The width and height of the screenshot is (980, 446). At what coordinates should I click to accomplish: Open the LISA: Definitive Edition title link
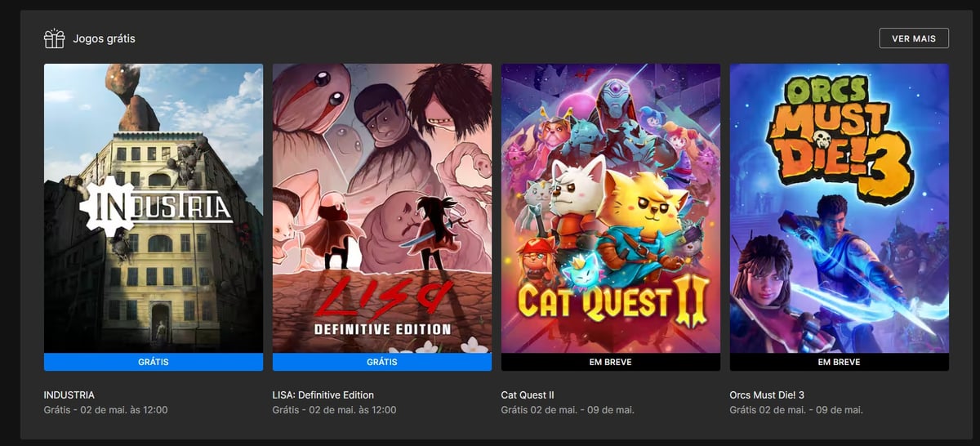coord(323,395)
